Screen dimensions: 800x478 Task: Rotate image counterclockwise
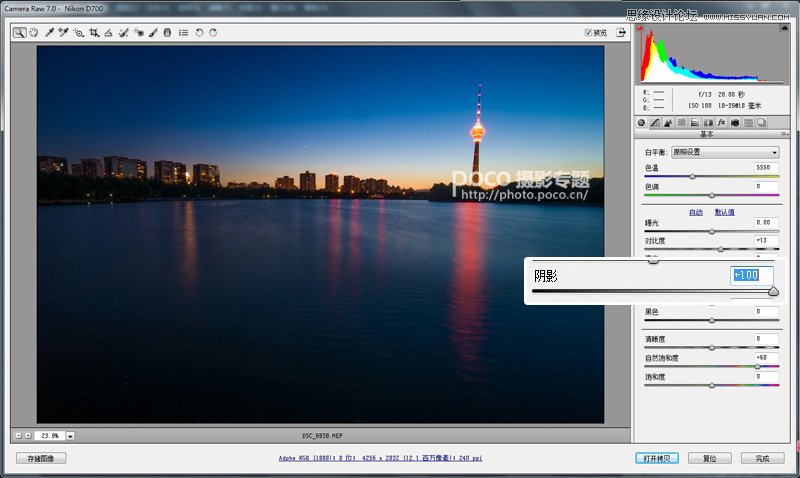pyautogui.click(x=199, y=32)
